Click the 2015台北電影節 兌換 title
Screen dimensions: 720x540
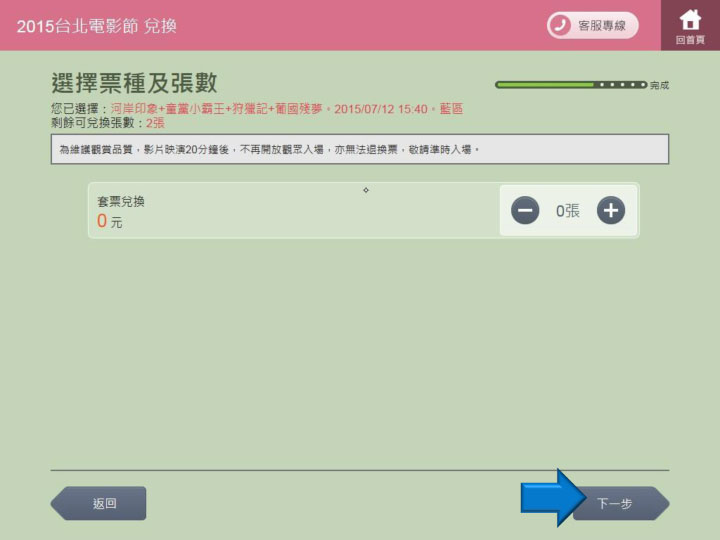[x=97, y=26]
